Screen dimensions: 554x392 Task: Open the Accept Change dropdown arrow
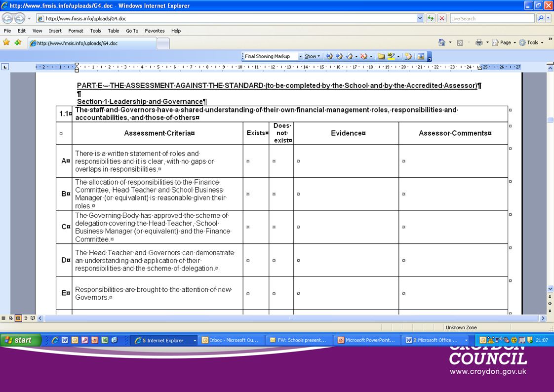(x=356, y=56)
